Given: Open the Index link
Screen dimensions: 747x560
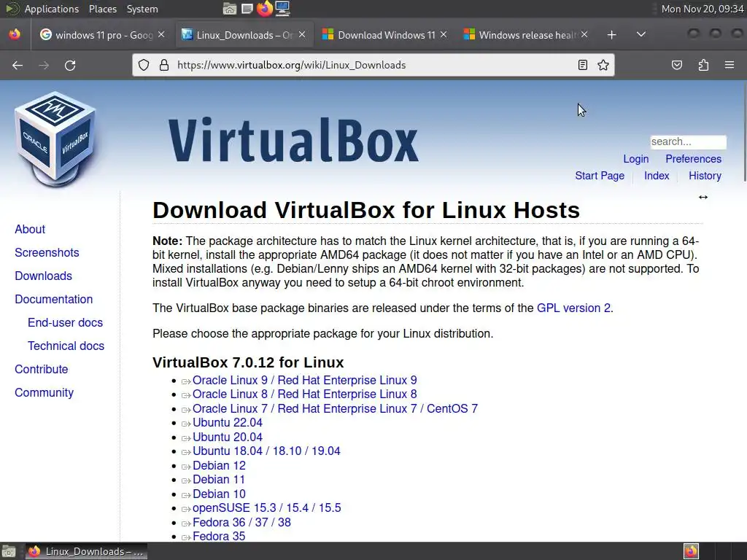Looking at the screenshot, I should tap(657, 176).
